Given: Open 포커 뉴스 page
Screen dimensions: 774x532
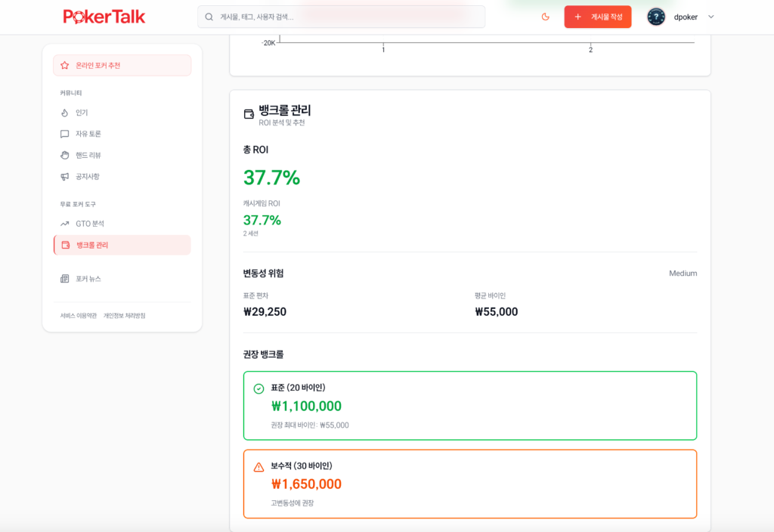Looking at the screenshot, I should point(122,279).
